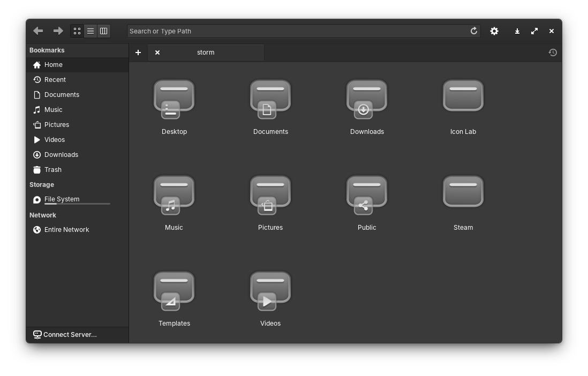Open the tab history clock icon
This screenshot has width=588, height=376.
[x=553, y=52]
